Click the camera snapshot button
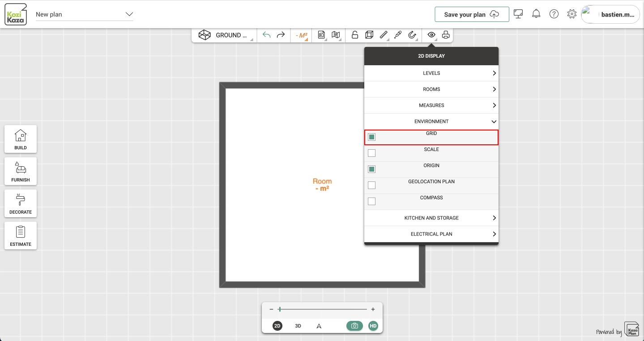Screen dimensions: 644x341 point(354,326)
